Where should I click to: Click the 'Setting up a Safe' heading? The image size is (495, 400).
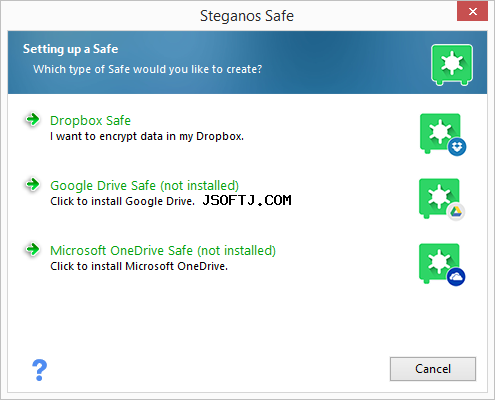click(x=70, y=49)
